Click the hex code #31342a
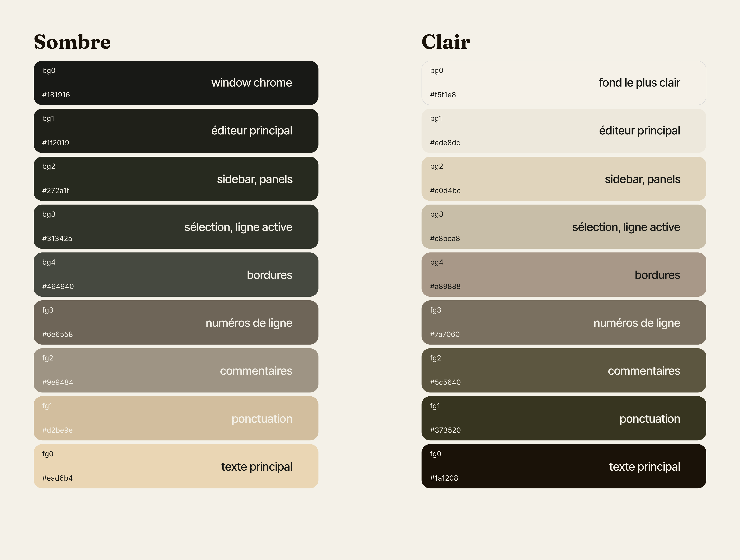The image size is (740, 560). 57,239
